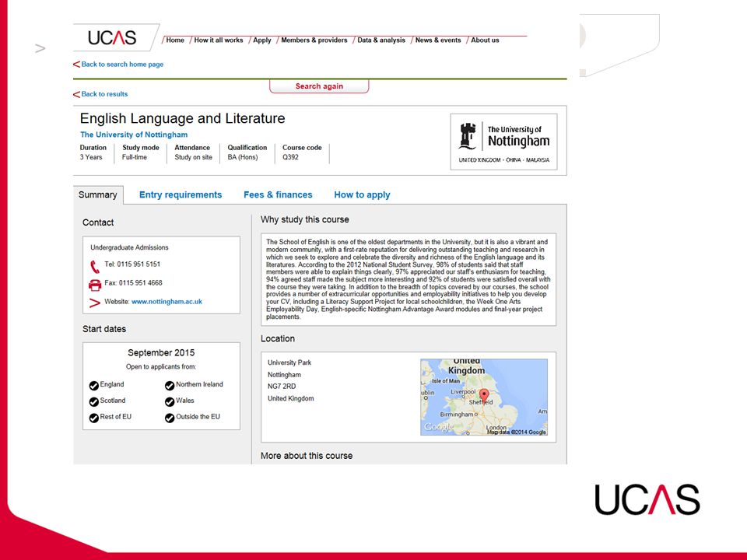Screen dimensions: 747x560
Task: Click Fax: 0115 951 4668 text
Action: [133, 283]
